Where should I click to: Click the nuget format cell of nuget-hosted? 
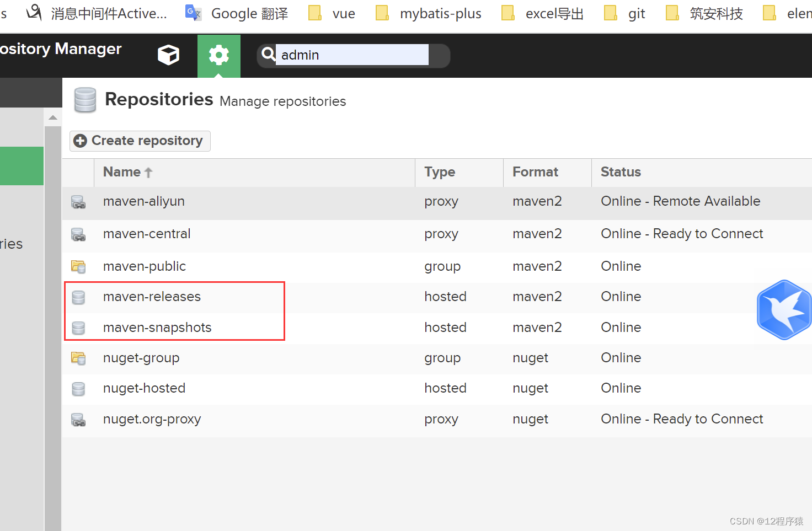530,388
